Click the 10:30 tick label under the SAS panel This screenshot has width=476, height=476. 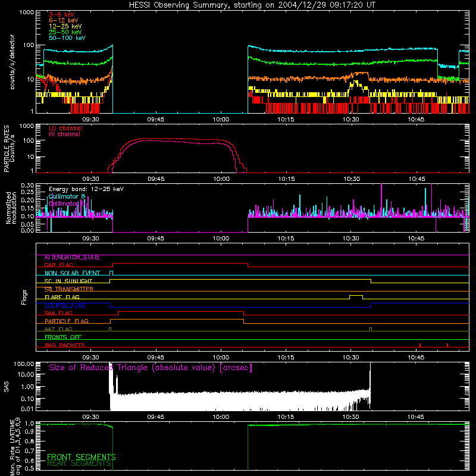[350, 417]
